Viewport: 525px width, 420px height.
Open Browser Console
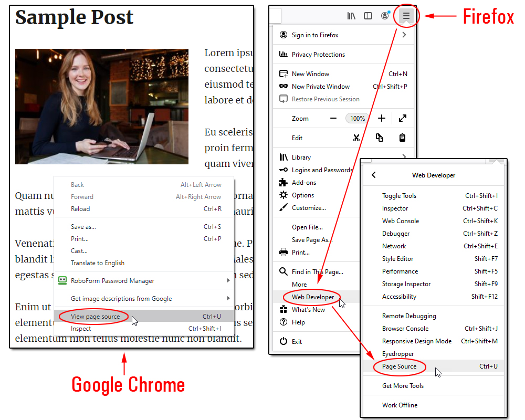pos(434,329)
